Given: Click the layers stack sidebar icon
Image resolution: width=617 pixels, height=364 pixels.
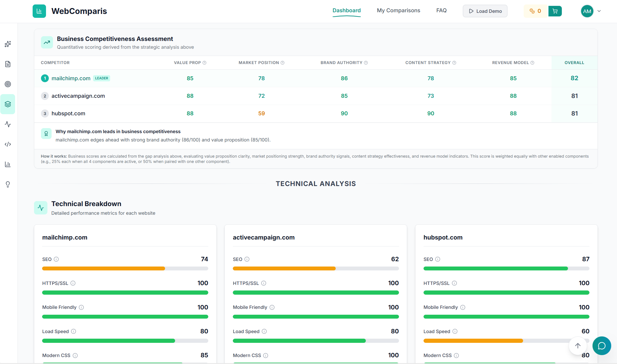Looking at the screenshot, I should tap(8, 104).
